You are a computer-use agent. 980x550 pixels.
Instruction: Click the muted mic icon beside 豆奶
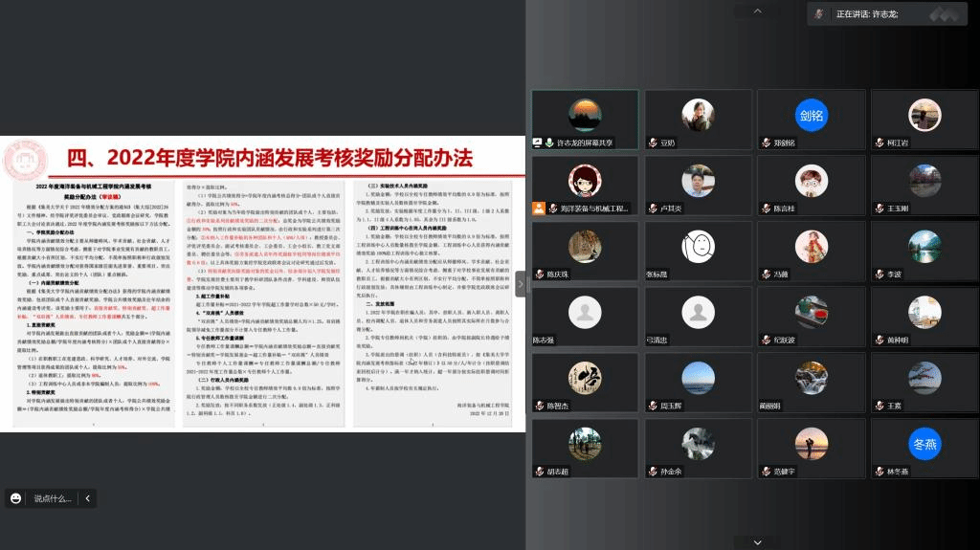click(653, 143)
